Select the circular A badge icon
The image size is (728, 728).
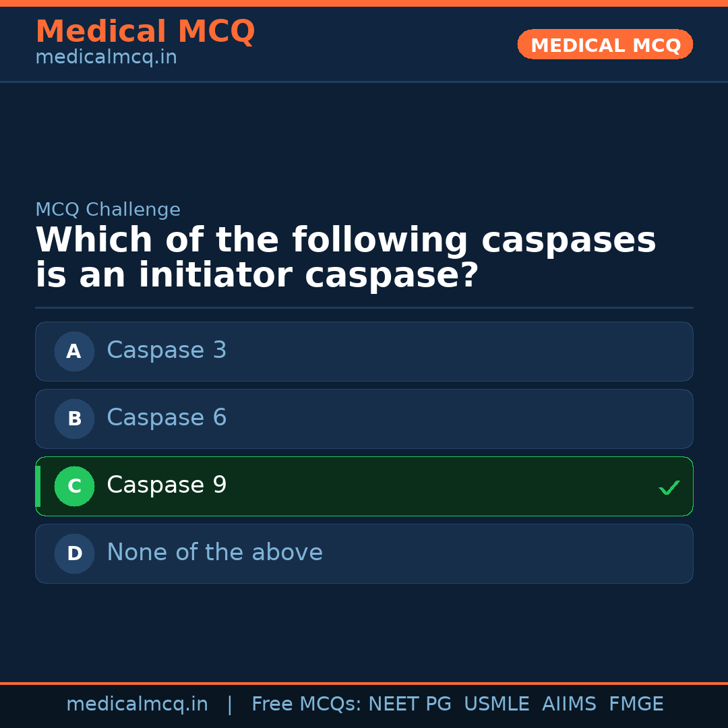pyautogui.click(x=74, y=351)
